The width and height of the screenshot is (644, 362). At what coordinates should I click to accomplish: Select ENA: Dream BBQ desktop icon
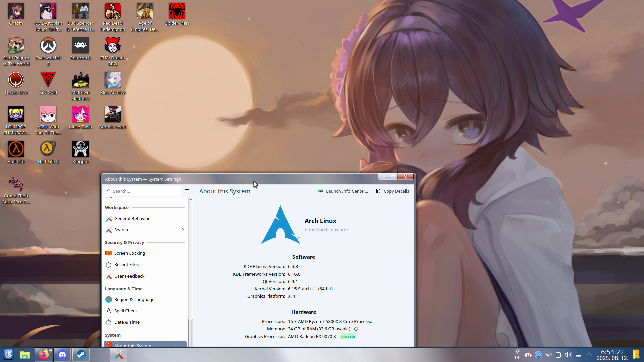click(x=113, y=52)
